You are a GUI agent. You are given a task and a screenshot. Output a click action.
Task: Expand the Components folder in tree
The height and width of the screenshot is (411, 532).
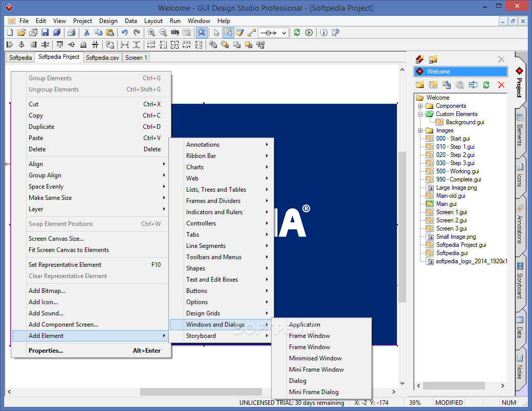coord(420,106)
